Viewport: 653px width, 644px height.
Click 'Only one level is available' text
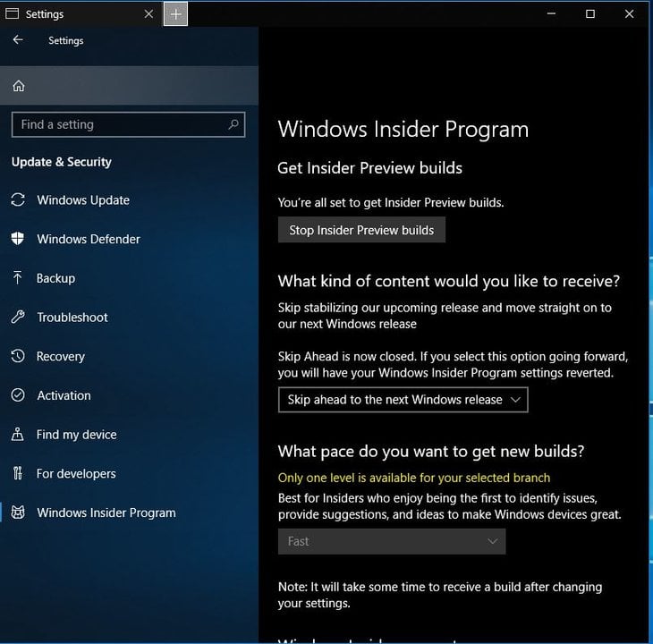(414, 478)
